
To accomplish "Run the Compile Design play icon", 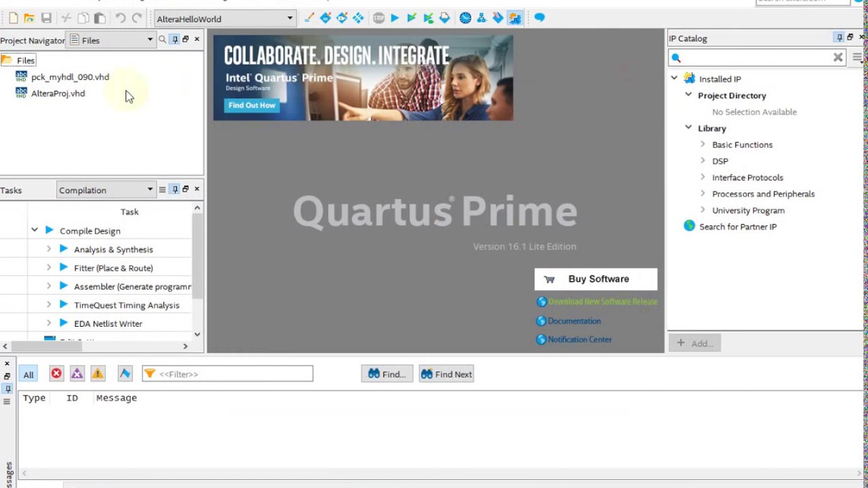I will (49, 230).
